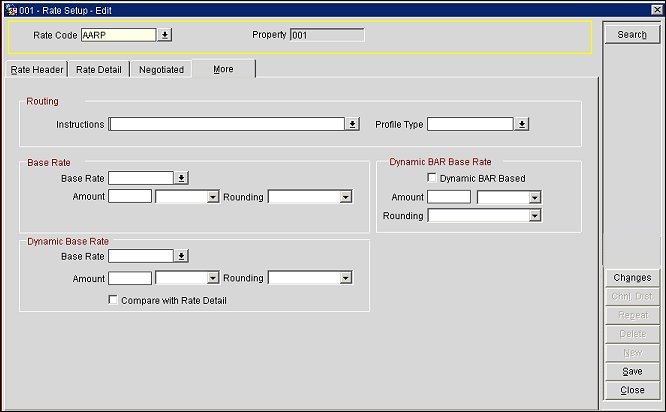Click the Search button
This screenshot has width=666, height=412.
click(631, 35)
